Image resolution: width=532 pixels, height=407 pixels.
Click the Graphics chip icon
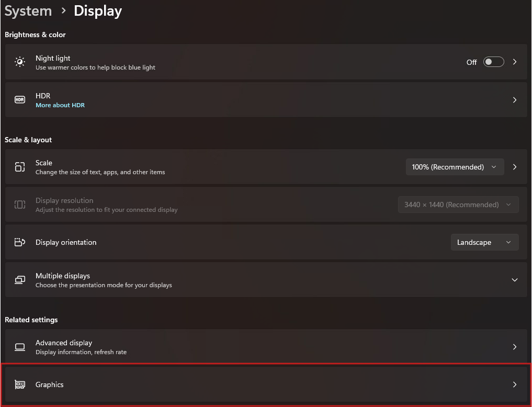point(19,384)
